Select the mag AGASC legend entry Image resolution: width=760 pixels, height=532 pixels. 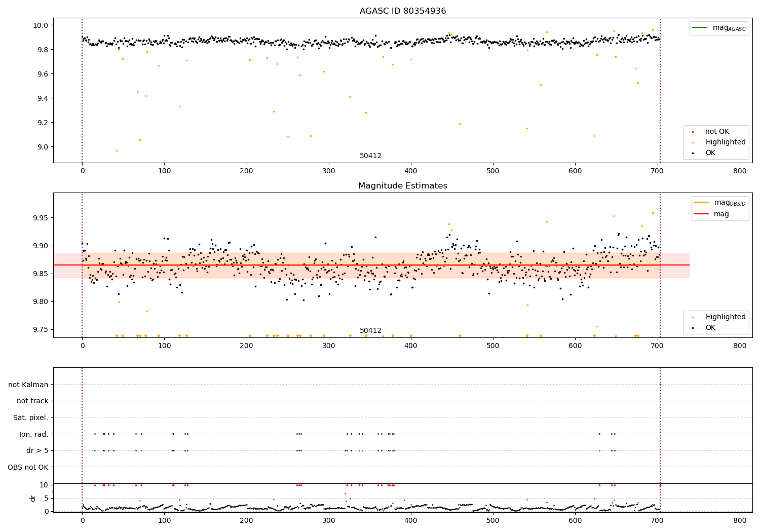point(719,28)
